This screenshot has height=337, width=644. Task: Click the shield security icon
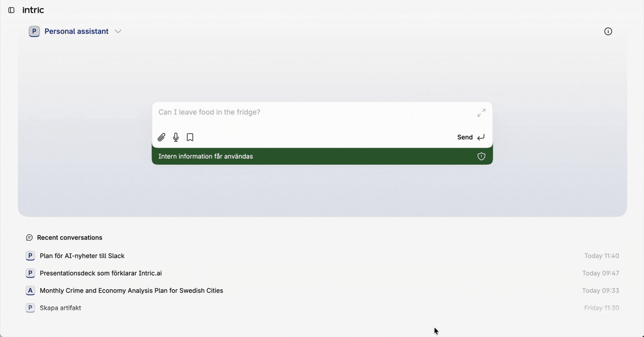tap(481, 156)
